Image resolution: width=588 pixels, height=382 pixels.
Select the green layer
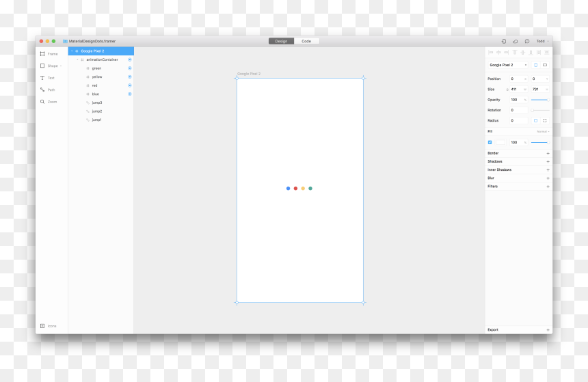[x=101, y=68]
